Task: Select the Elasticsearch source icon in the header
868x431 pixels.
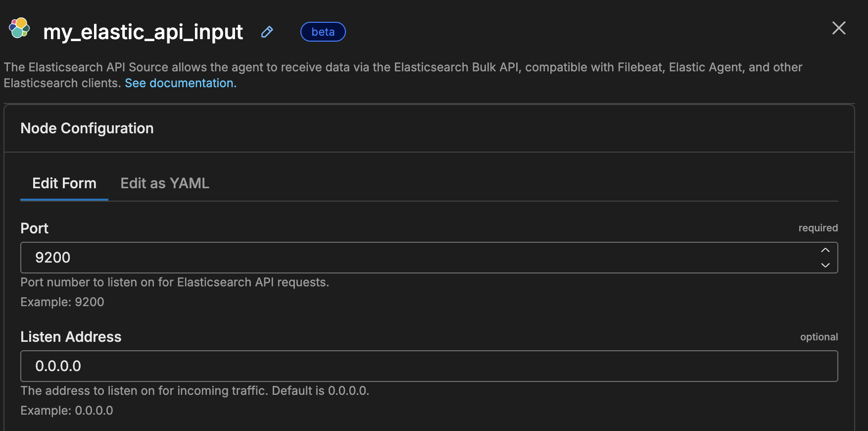Action: pos(19,29)
